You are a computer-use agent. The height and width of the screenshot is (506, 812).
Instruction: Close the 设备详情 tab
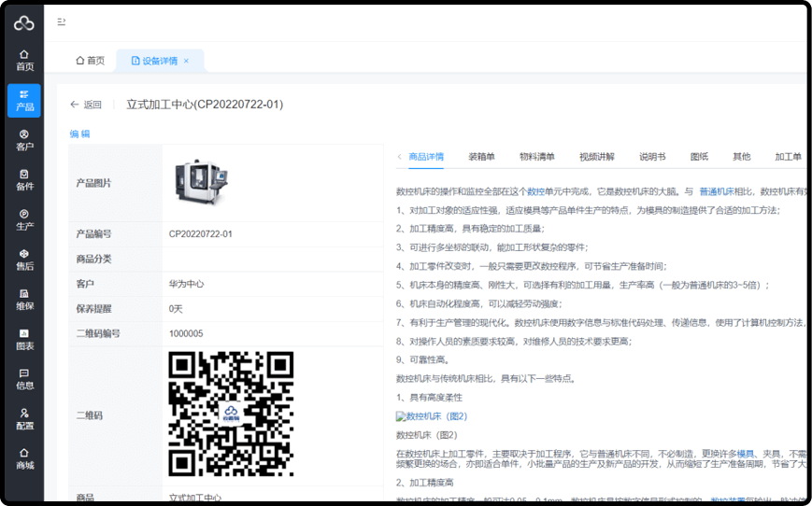[186, 61]
